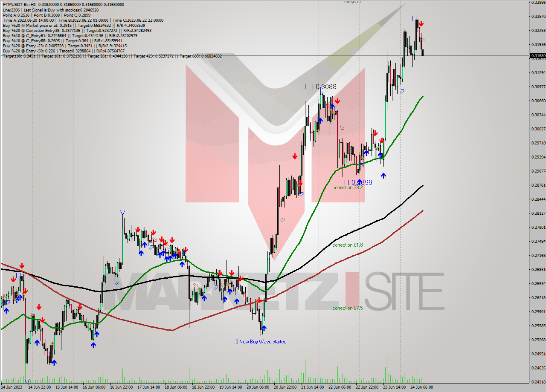Click the '24 Jun 06:00' time axis label

pos(422,387)
